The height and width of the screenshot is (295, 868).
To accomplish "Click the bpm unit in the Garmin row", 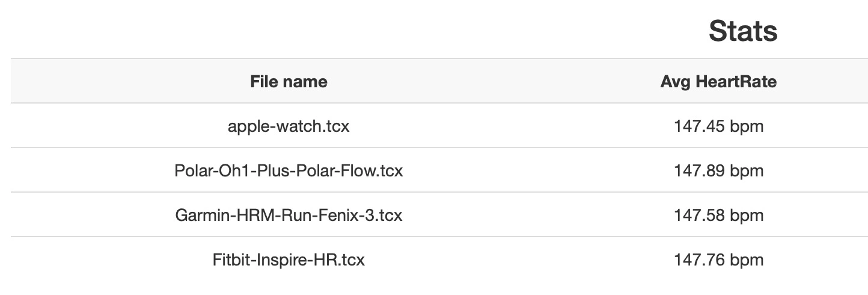I will [x=747, y=216].
